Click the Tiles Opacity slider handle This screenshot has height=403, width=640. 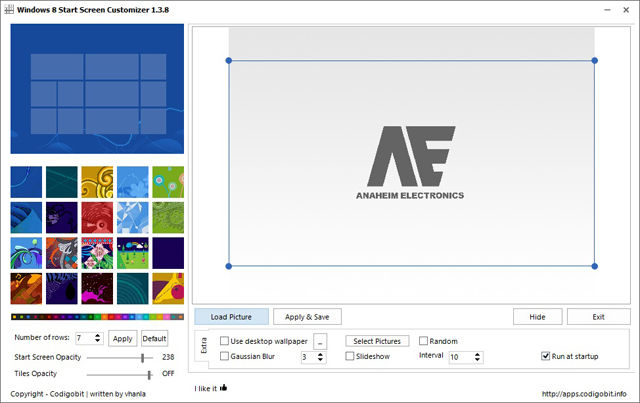pos(149,374)
